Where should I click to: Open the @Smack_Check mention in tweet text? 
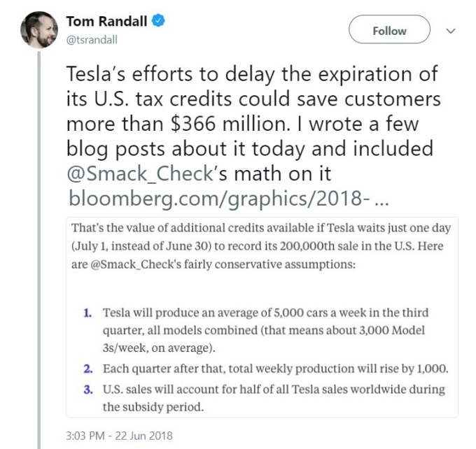point(139,173)
